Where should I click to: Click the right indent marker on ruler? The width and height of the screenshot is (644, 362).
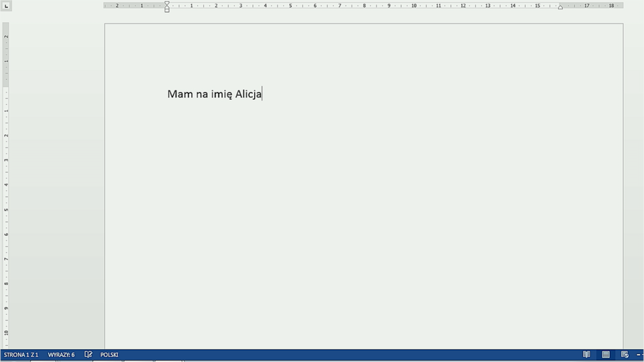(560, 7)
